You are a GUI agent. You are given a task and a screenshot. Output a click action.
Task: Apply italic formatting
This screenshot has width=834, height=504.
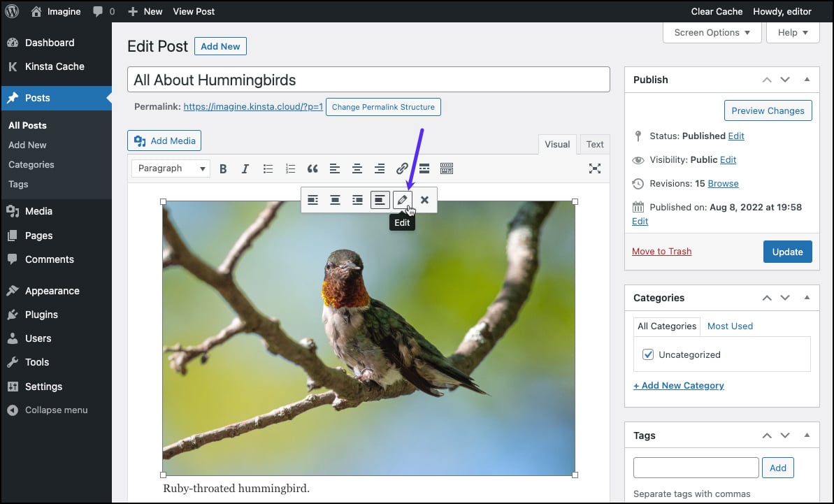coord(245,168)
